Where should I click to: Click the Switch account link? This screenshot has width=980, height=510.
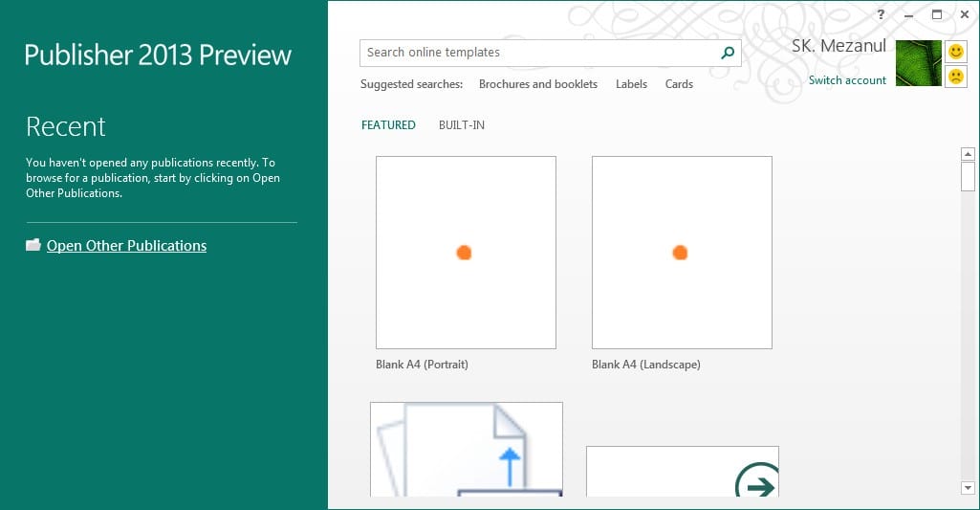coord(847,80)
